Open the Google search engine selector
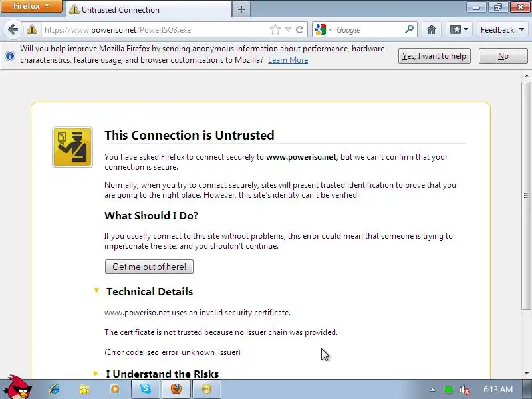 tap(323, 29)
